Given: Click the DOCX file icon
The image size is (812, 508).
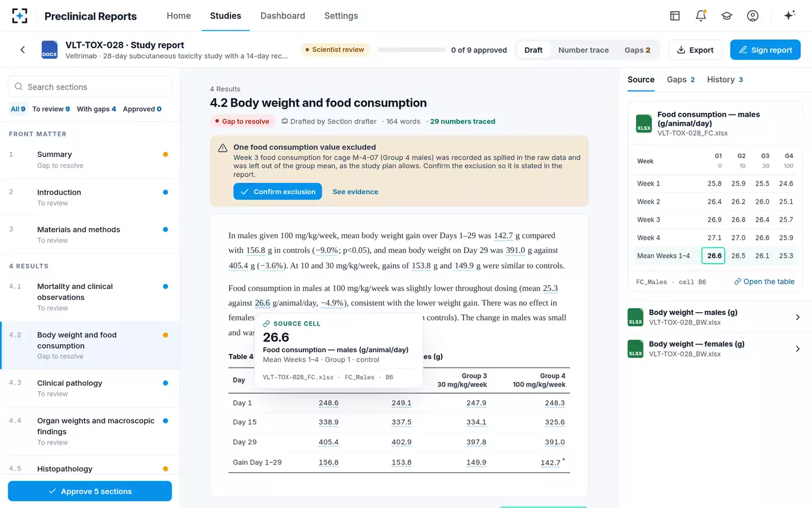Looking at the screenshot, I should (x=50, y=50).
